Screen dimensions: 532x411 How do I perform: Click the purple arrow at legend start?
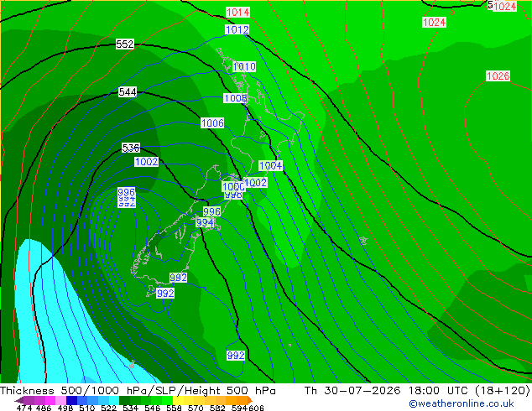pyautogui.click(x=18, y=400)
